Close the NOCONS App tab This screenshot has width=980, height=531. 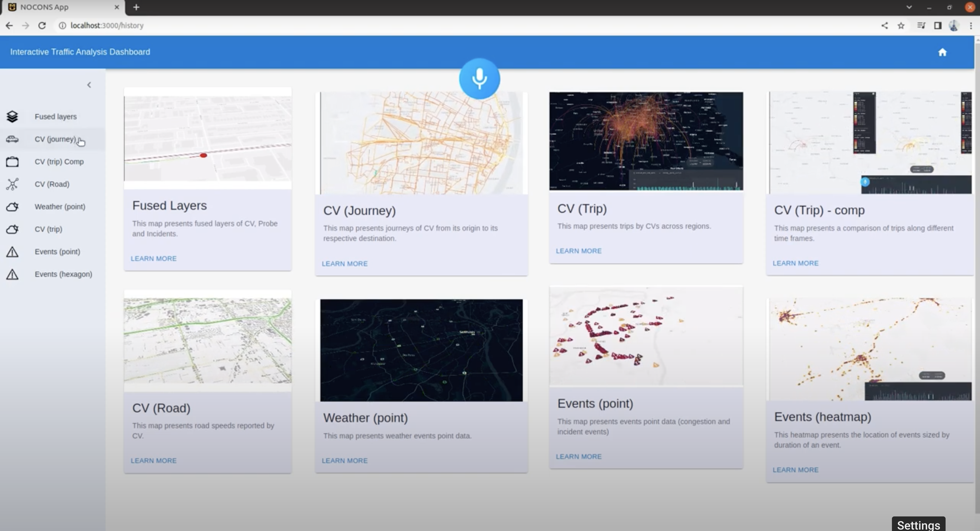tap(117, 7)
